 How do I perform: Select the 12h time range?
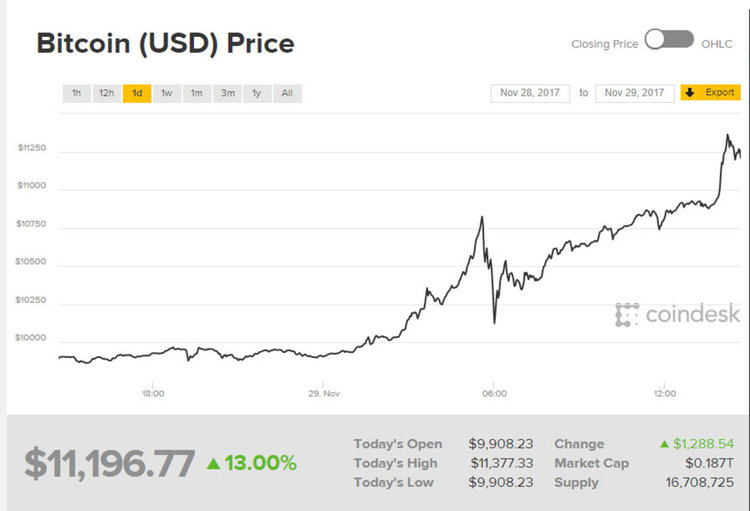(106, 93)
